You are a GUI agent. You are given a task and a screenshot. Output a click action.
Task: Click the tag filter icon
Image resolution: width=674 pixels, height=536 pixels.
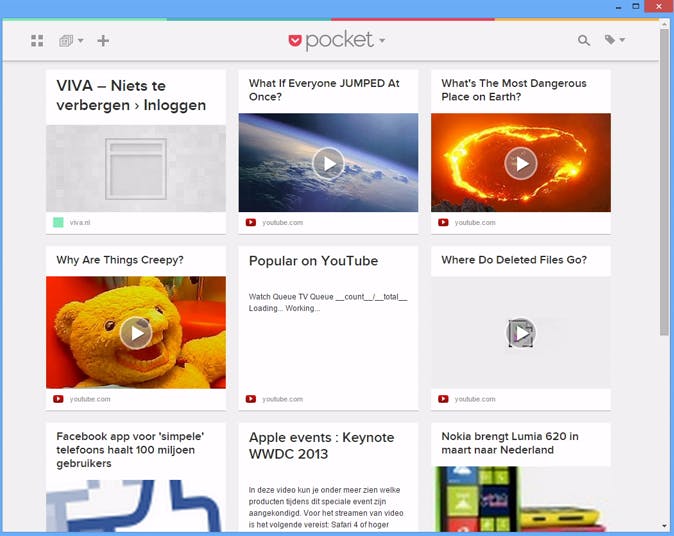coord(610,40)
